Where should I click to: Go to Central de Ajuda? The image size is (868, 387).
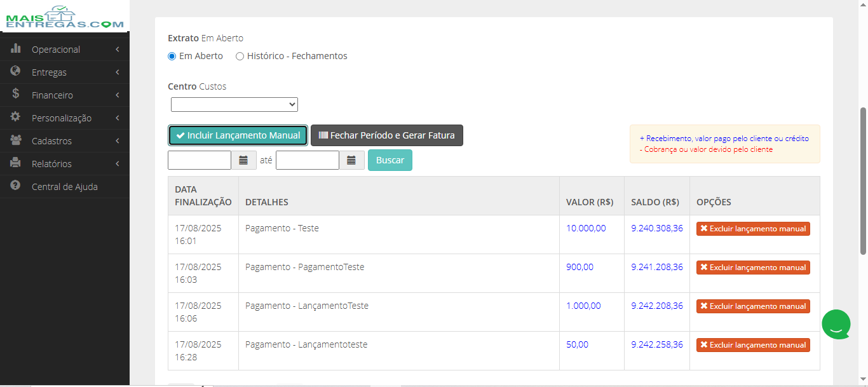coord(65,187)
